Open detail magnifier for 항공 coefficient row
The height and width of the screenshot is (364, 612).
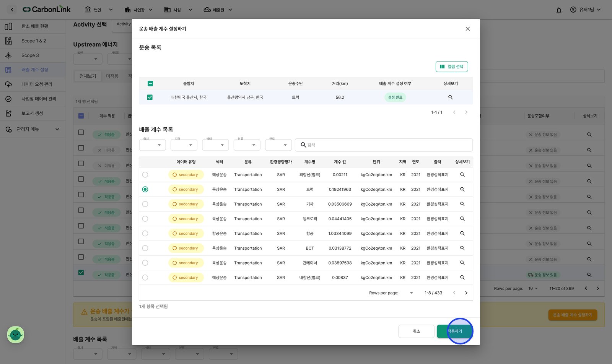pyautogui.click(x=462, y=233)
